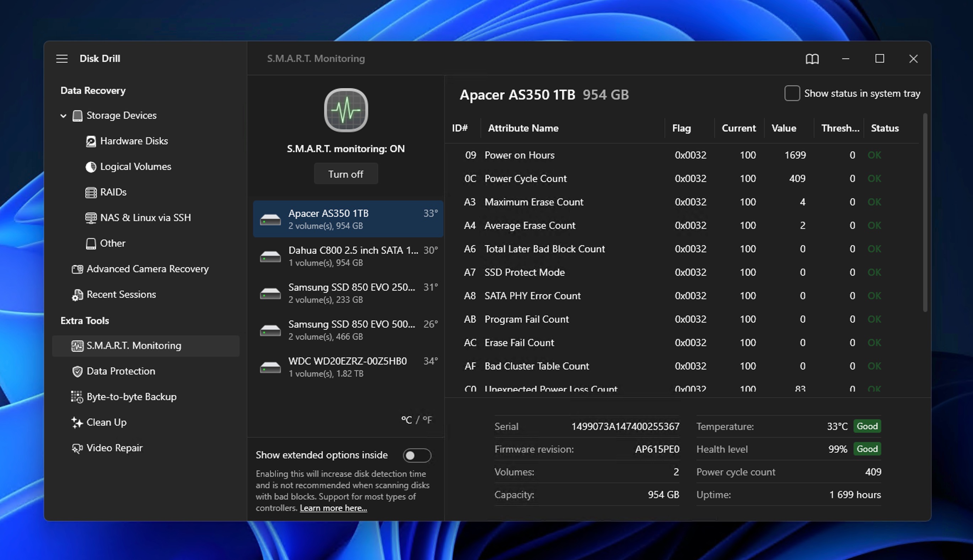Screen dimensions: 973x560
Task: Click the WDC WD20EZRZ drive icon
Action: pos(270,367)
